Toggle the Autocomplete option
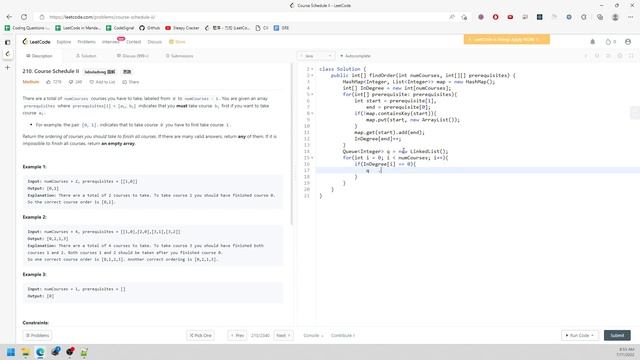The width and height of the screenshot is (640, 360). click(355, 56)
